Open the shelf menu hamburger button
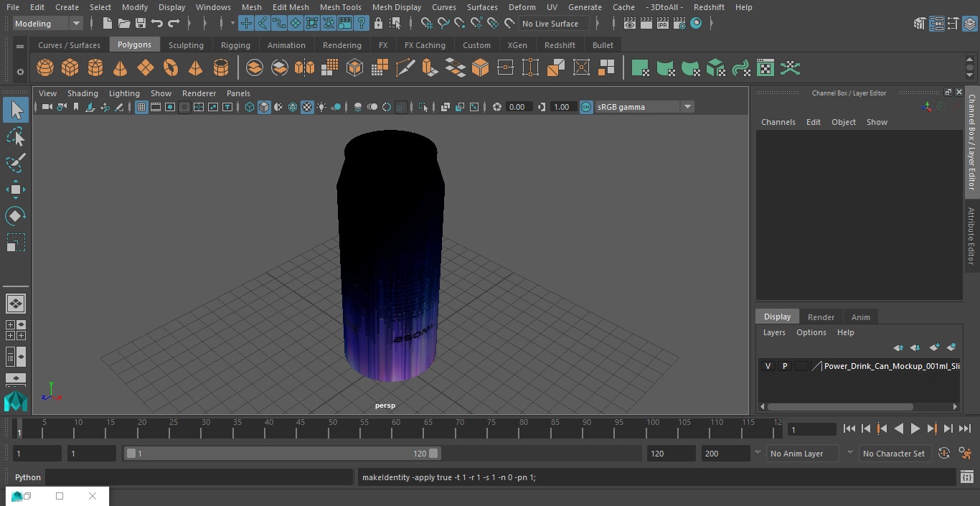Image resolution: width=980 pixels, height=506 pixels. 20,47
